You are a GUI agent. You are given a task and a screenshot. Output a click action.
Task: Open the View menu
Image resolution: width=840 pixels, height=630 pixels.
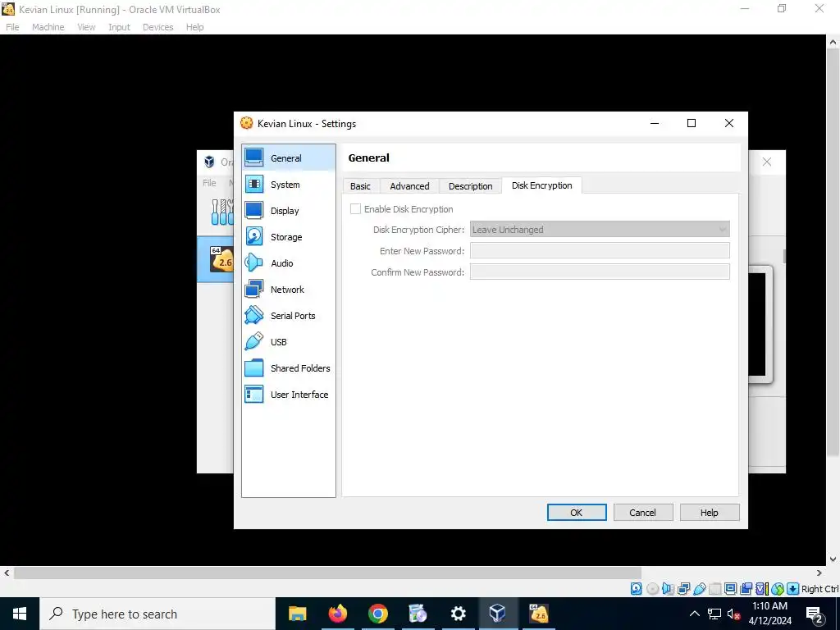pos(86,27)
